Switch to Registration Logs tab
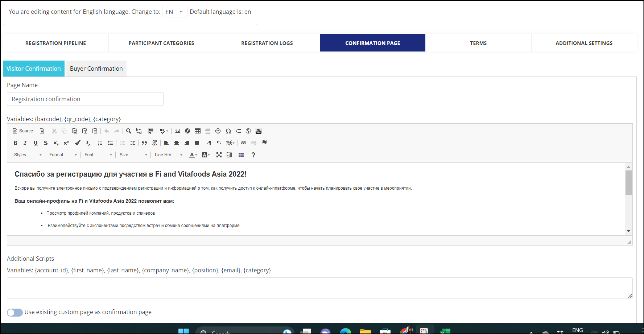 (x=267, y=43)
